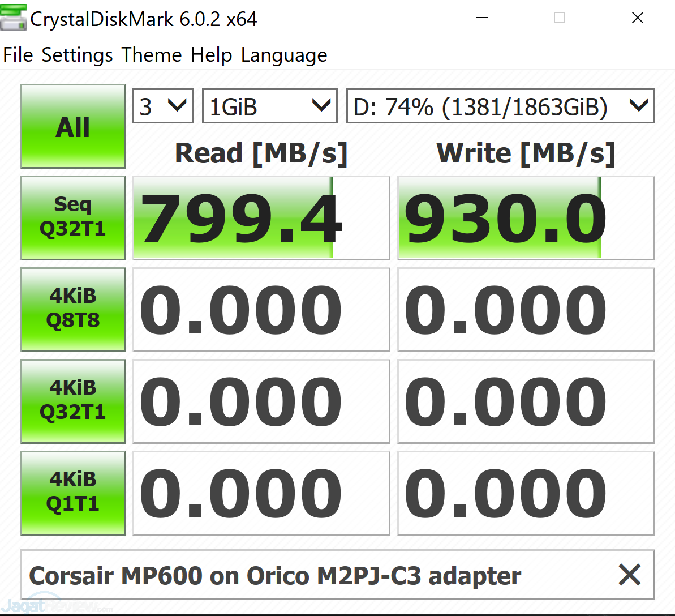Click the Corsair MP600 comment text field

(x=317, y=575)
